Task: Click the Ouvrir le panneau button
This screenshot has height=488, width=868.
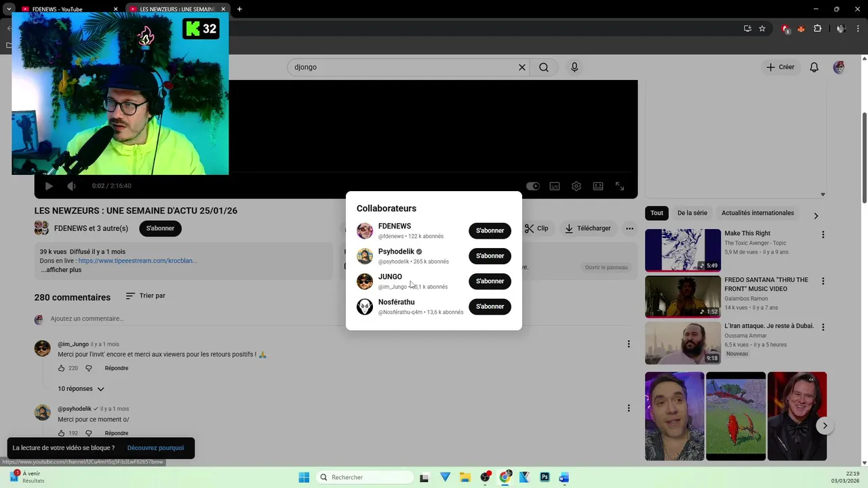Action: pos(606,267)
